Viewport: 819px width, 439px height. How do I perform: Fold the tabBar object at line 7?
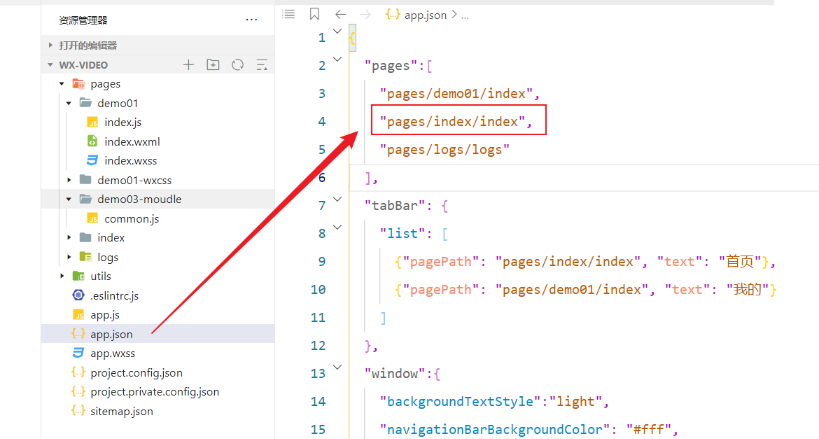(x=337, y=199)
